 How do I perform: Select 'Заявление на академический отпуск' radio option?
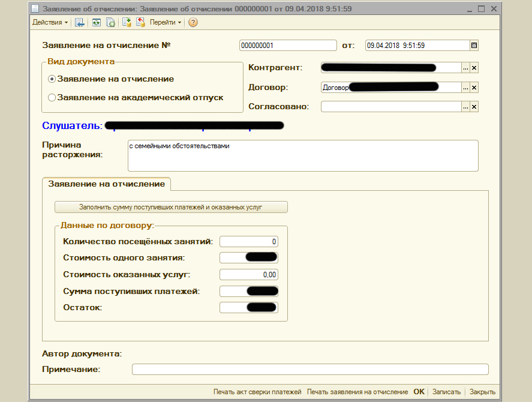[x=52, y=97]
